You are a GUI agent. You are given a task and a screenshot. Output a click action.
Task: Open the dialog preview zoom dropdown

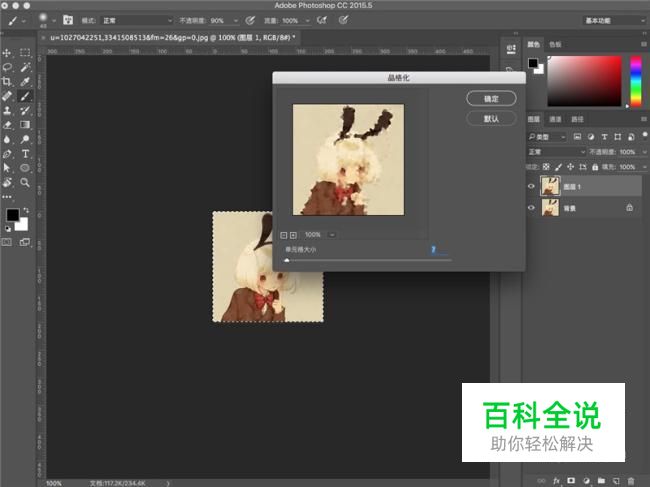pos(332,235)
